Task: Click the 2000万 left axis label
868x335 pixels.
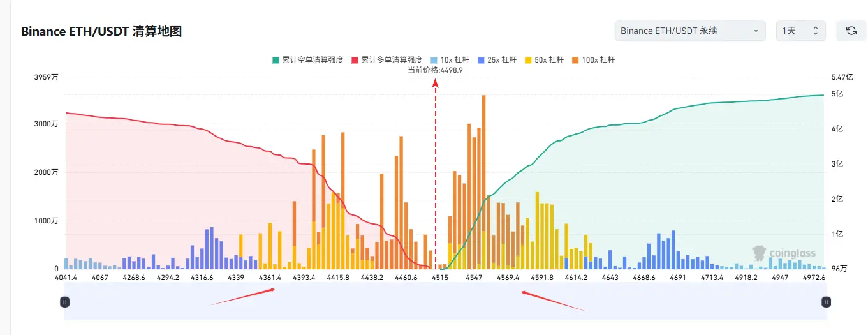Action: click(47, 172)
